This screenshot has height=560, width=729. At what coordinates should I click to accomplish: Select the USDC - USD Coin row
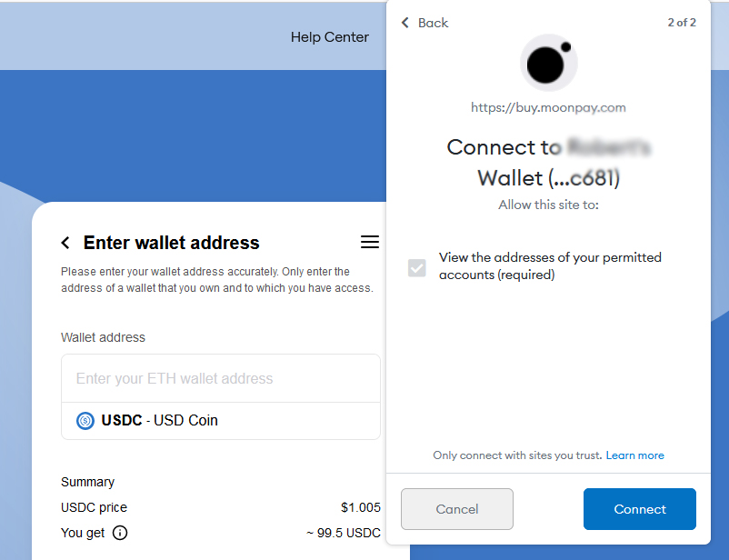[x=221, y=421]
